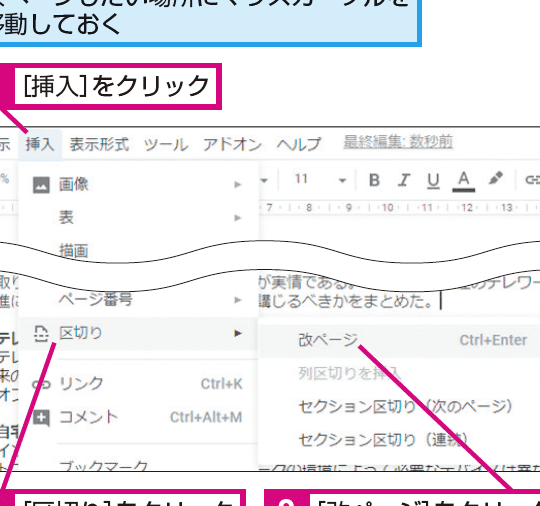Click the break icon beside 区切り
540x506 pixels.
point(41,333)
